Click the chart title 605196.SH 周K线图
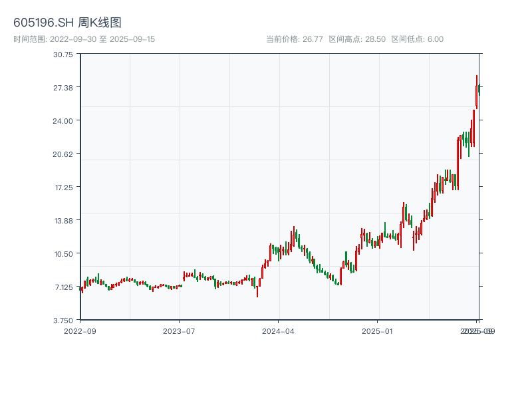Image resolution: width=532 pixels, height=399 pixels. 67,23
